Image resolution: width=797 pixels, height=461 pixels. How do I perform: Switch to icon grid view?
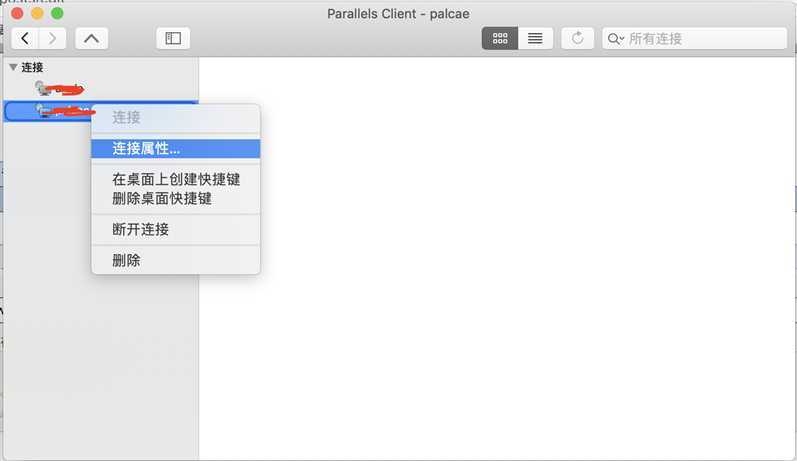coord(500,38)
